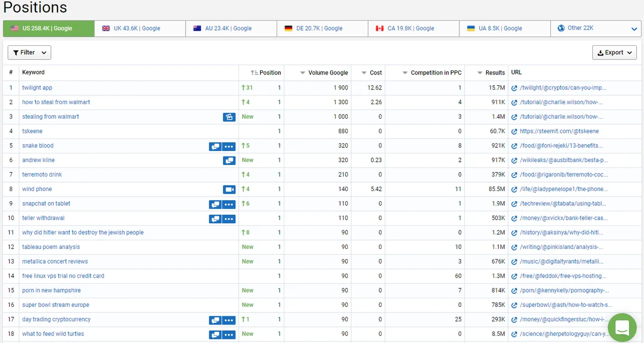Screen dimensions: 644x343
Task: Open the free linux vps trial keyword link
Action: 63,276
